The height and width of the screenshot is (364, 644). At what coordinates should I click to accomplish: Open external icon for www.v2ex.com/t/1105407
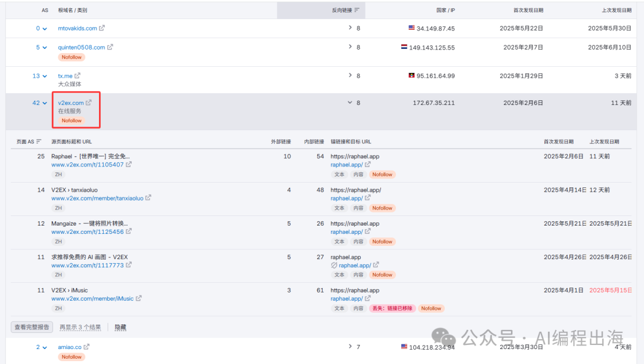(129, 165)
